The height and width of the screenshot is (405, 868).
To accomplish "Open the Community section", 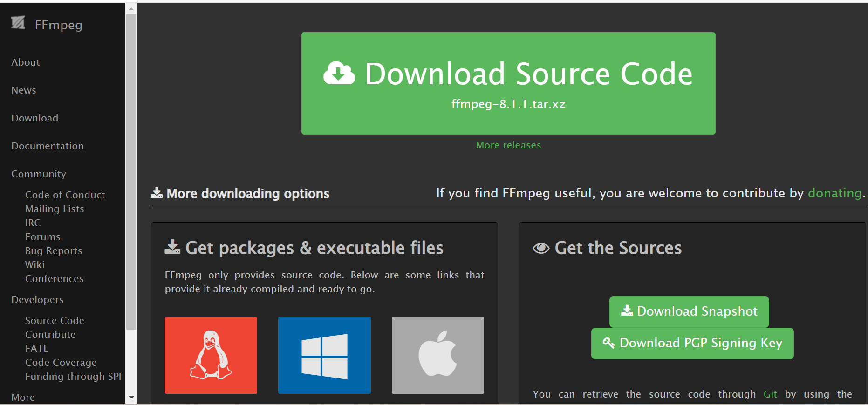I will (x=39, y=174).
